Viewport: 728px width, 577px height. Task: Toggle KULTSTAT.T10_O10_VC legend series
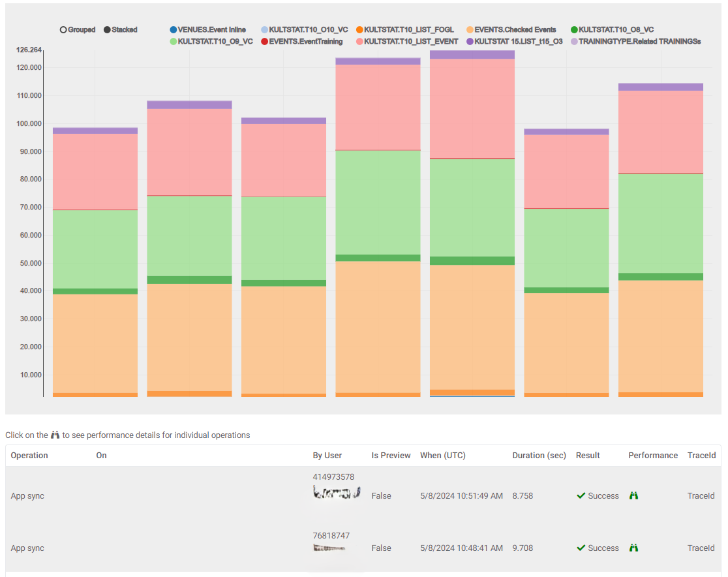305,30
